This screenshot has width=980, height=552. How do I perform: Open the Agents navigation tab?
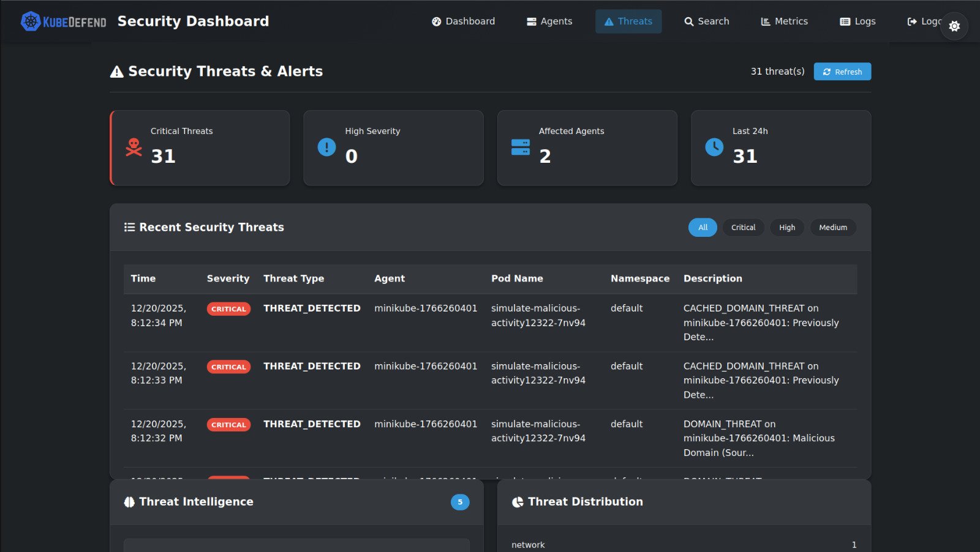pyautogui.click(x=549, y=21)
